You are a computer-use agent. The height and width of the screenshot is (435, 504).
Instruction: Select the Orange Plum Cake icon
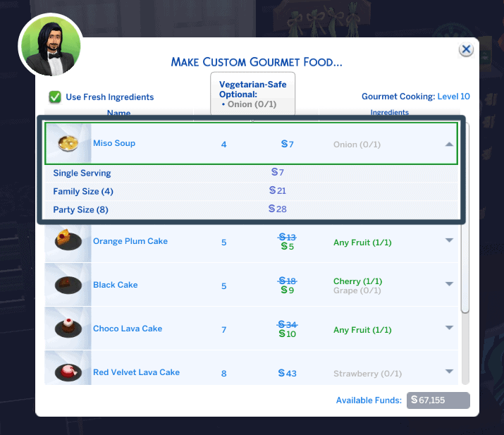point(68,242)
